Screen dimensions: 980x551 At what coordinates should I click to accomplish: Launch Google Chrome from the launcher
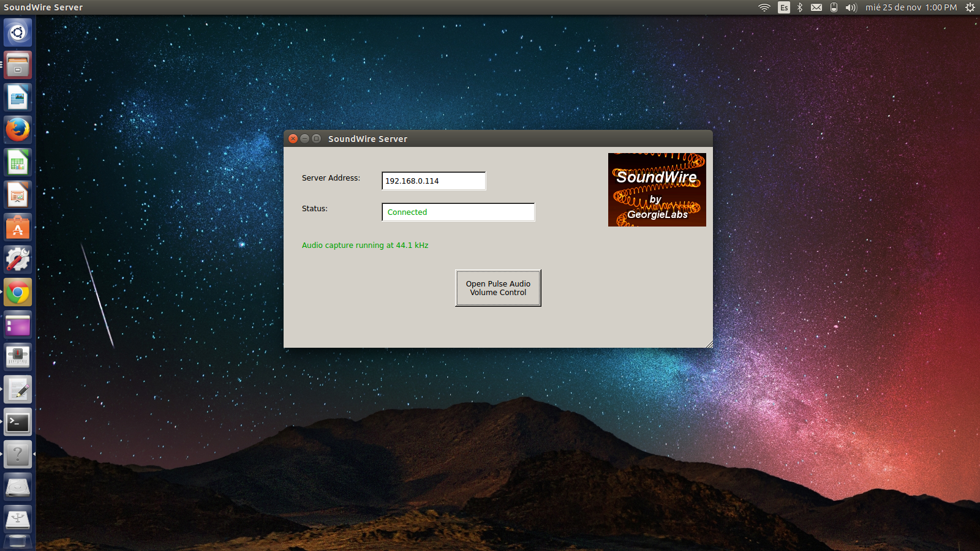pos(18,292)
